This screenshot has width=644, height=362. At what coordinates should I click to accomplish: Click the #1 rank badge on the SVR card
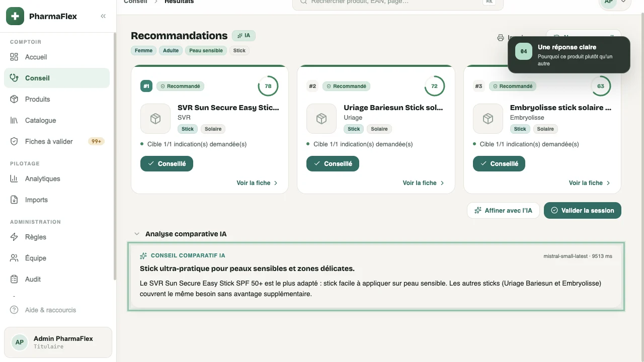click(146, 86)
